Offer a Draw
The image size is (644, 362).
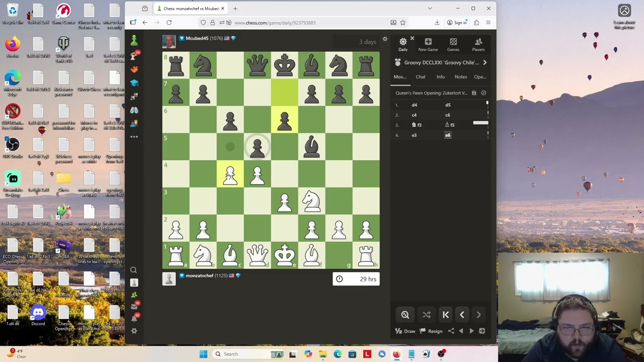(405, 331)
